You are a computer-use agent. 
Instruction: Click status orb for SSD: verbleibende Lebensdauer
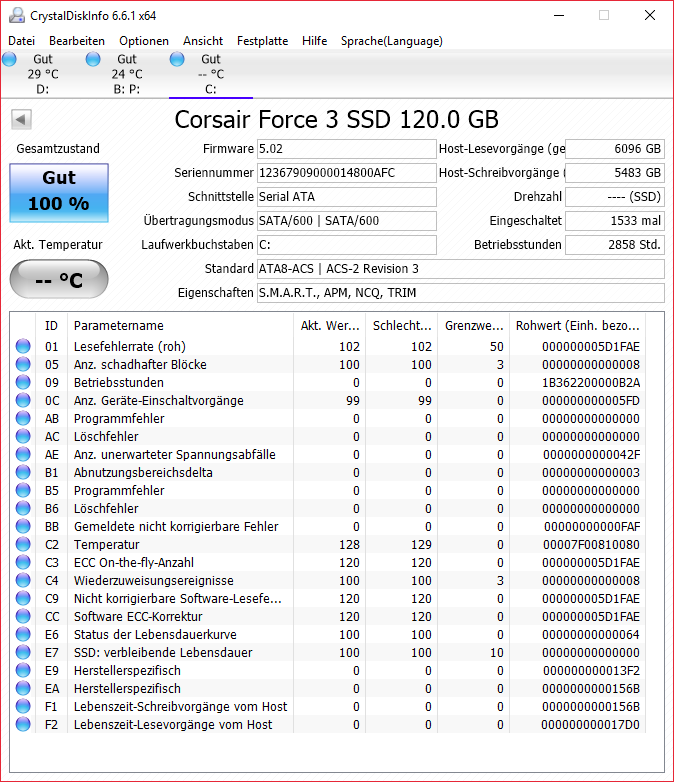[x=23, y=652]
